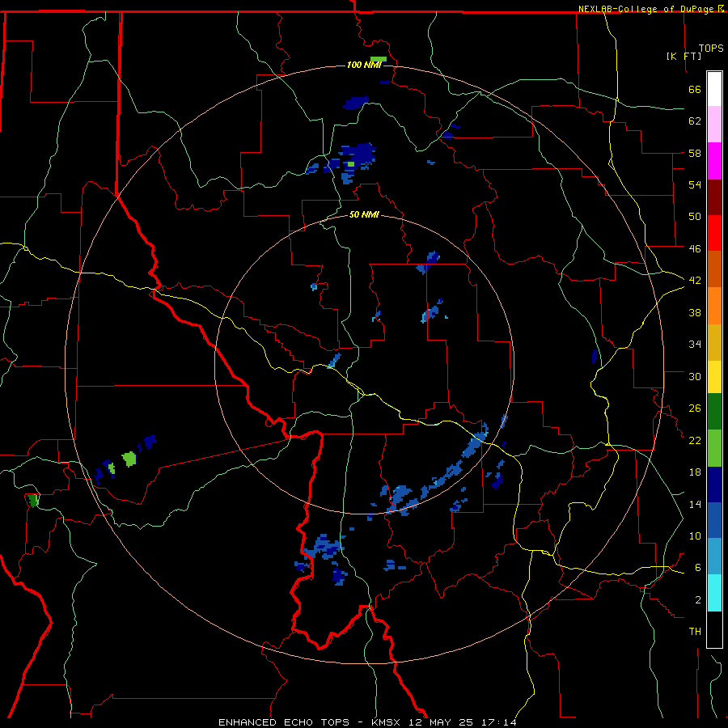Select the light green legend swatch
The height and width of the screenshot is (728, 728).
point(714,448)
